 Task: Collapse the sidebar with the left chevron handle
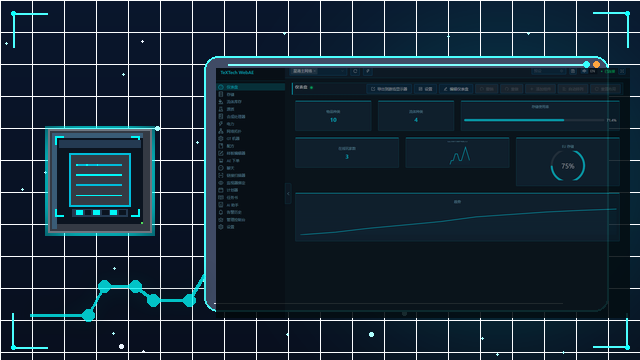click(x=288, y=193)
